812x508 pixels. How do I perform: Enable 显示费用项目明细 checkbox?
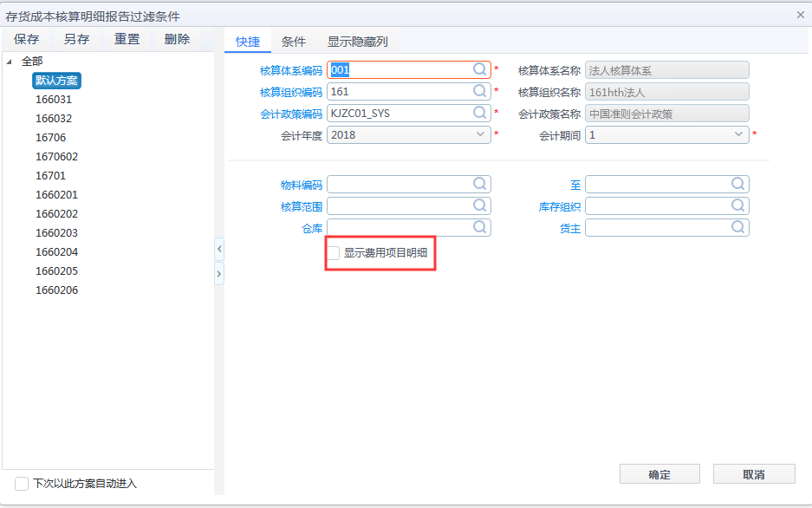coord(334,253)
